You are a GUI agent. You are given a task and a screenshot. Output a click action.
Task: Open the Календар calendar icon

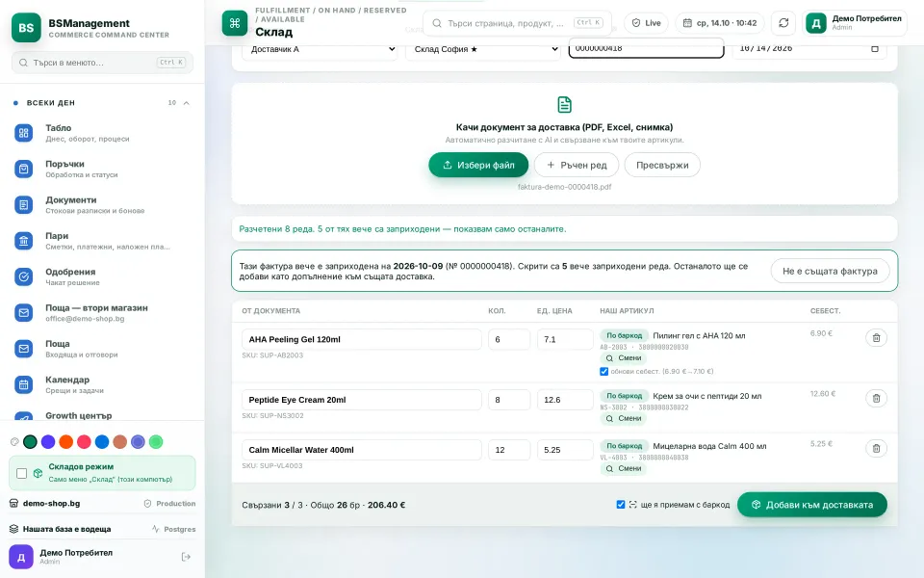pos(23,384)
